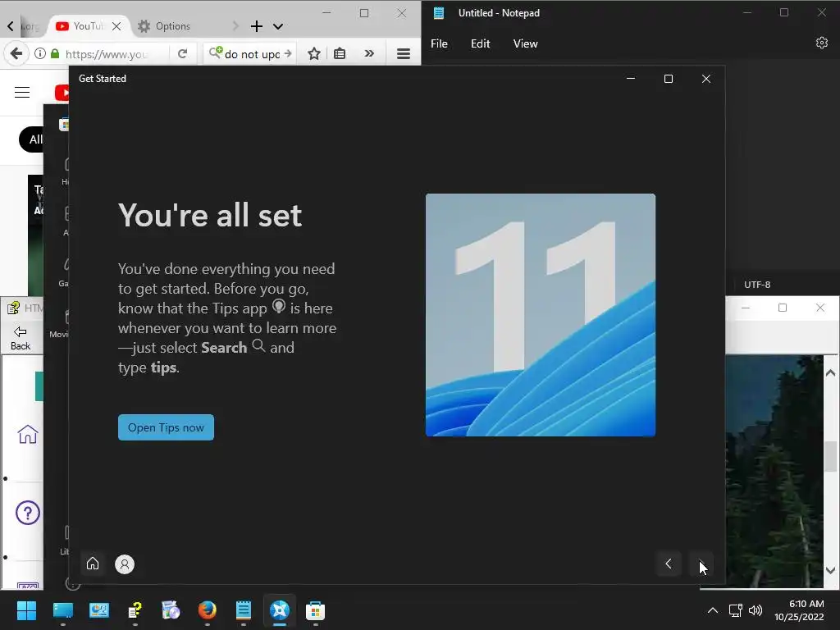Open the File menu in Notepad
840x630 pixels.
[x=439, y=44]
